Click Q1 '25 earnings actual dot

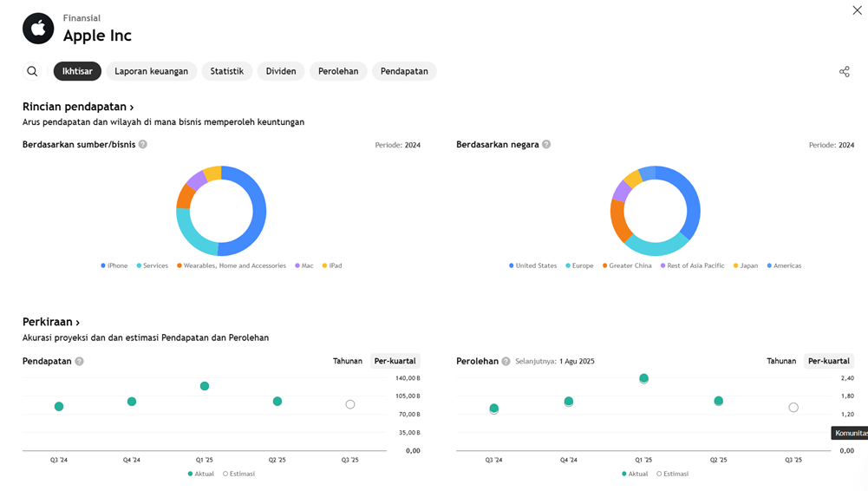click(643, 378)
